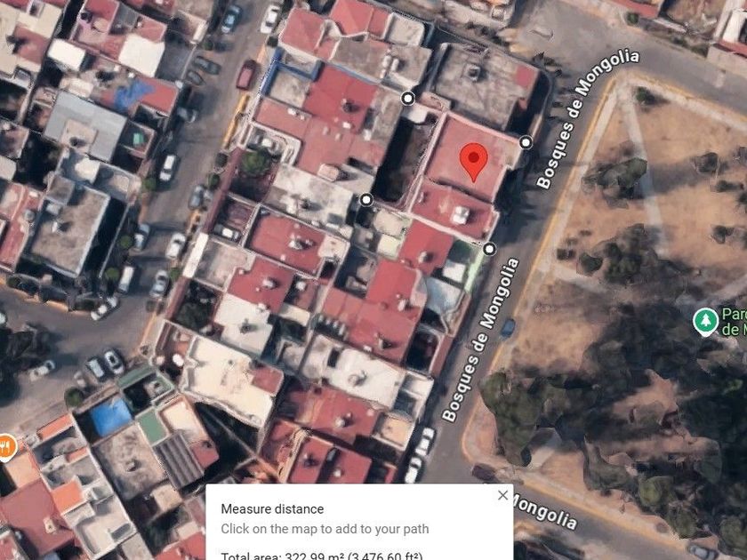Select the Total area measurement text
The height and width of the screenshot is (560, 747).
(322, 556)
